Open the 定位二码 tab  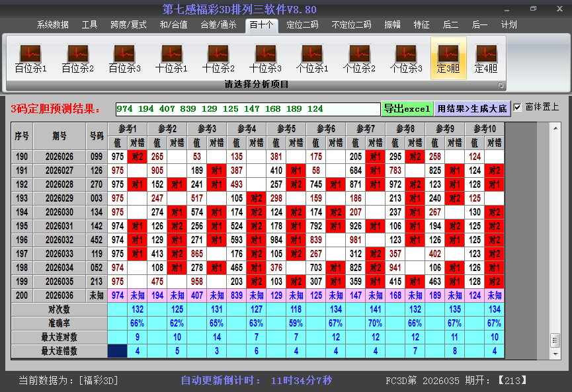pyautogui.click(x=302, y=25)
